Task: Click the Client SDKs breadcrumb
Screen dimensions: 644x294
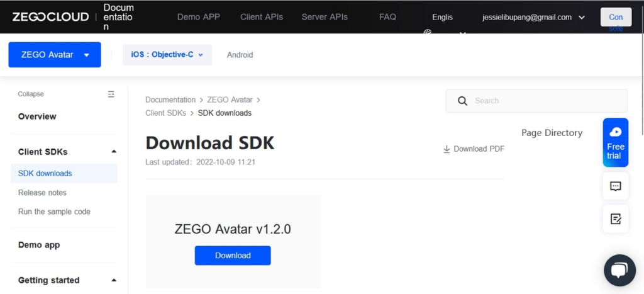Action: [165, 113]
